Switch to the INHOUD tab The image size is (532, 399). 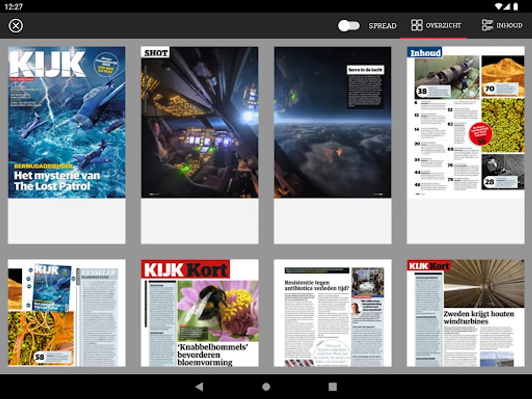[x=502, y=25]
